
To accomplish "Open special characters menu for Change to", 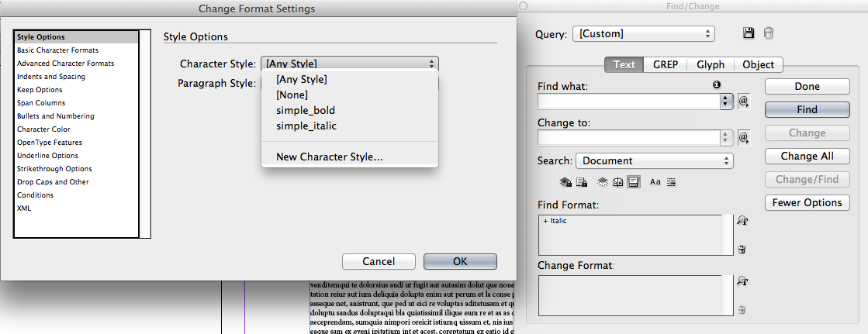I will [x=743, y=137].
